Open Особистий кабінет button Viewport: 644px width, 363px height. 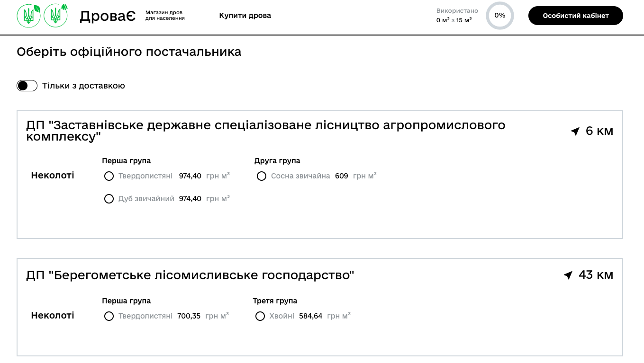pos(575,16)
